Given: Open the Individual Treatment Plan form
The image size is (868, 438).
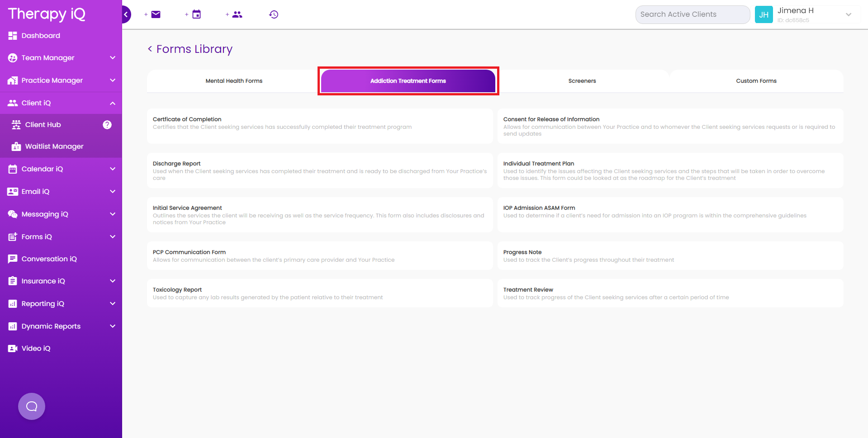Looking at the screenshot, I should click(x=670, y=170).
